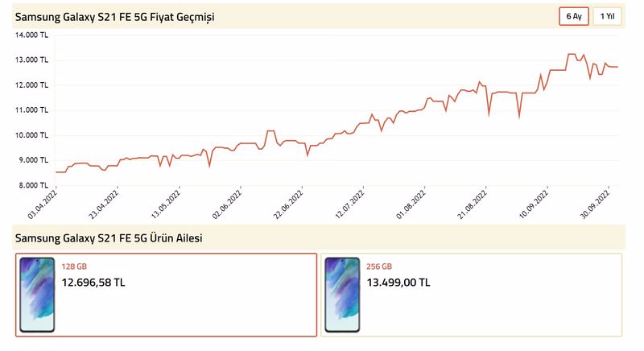Select the 128 GB variant card
The image size is (644, 351).
pyautogui.click(x=167, y=295)
